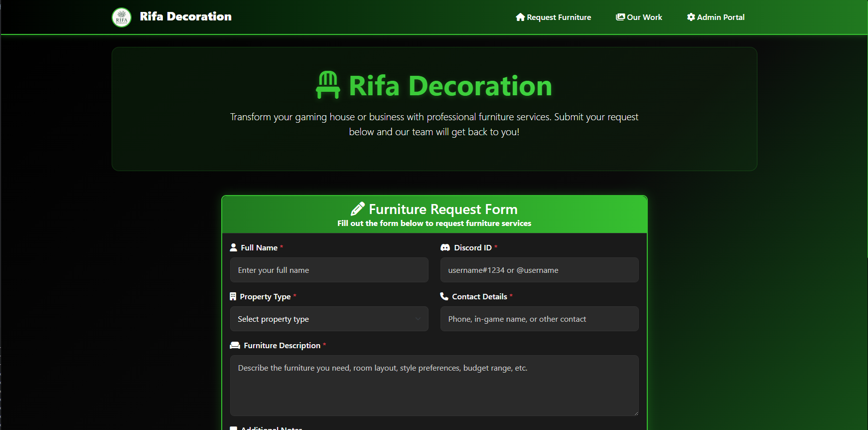Image resolution: width=868 pixels, height=430 pixels.
Task: Click the Discord ID field label
Action: (x=473, y=247)
